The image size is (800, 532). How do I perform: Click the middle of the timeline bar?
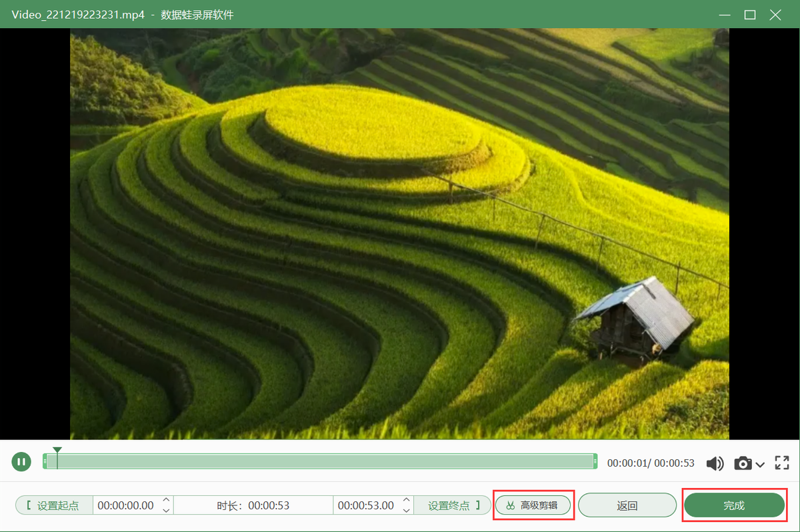click(x=320, y=461)
